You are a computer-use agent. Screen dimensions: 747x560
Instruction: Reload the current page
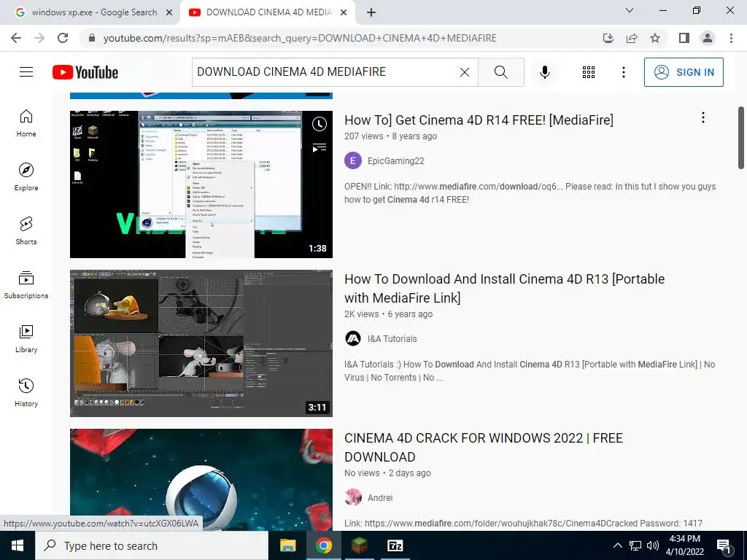[63, 38]
